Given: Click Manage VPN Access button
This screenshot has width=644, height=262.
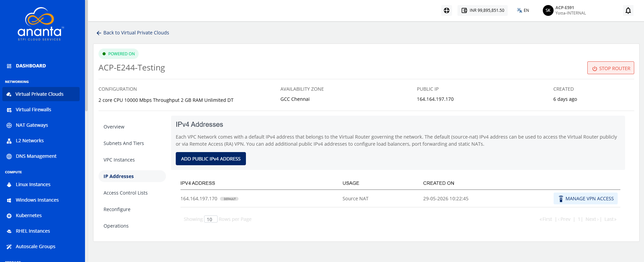Looking at the screenshot, I should [586, 199].
